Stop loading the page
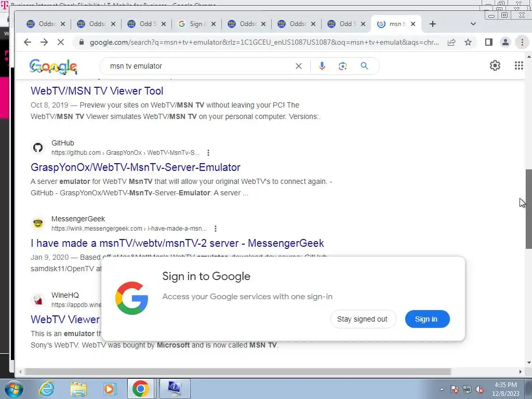532x399 pixels. coord(61,42)
